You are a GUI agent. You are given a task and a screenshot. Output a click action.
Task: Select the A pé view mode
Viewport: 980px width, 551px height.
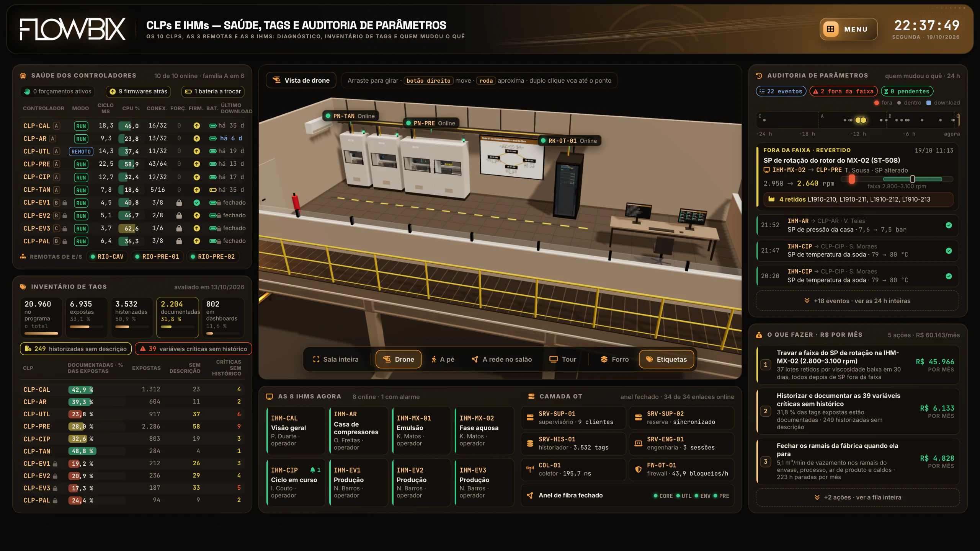(443, 359)
